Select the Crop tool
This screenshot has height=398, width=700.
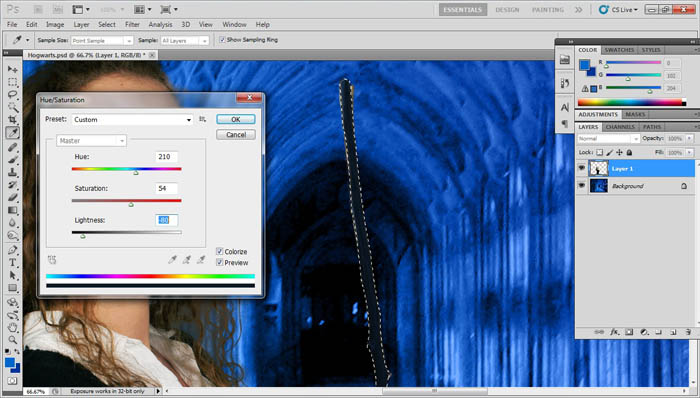[x=12, y=120]
